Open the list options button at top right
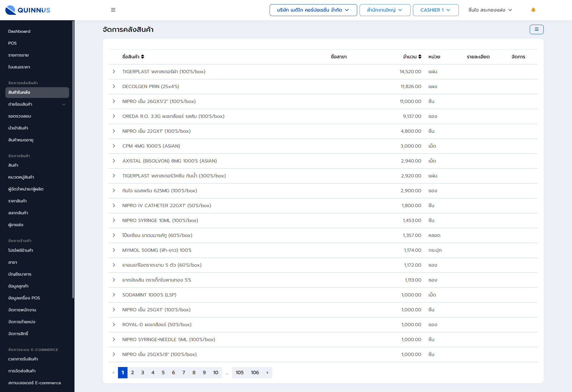Screen dimensions: 572x392 coord(536,29)
